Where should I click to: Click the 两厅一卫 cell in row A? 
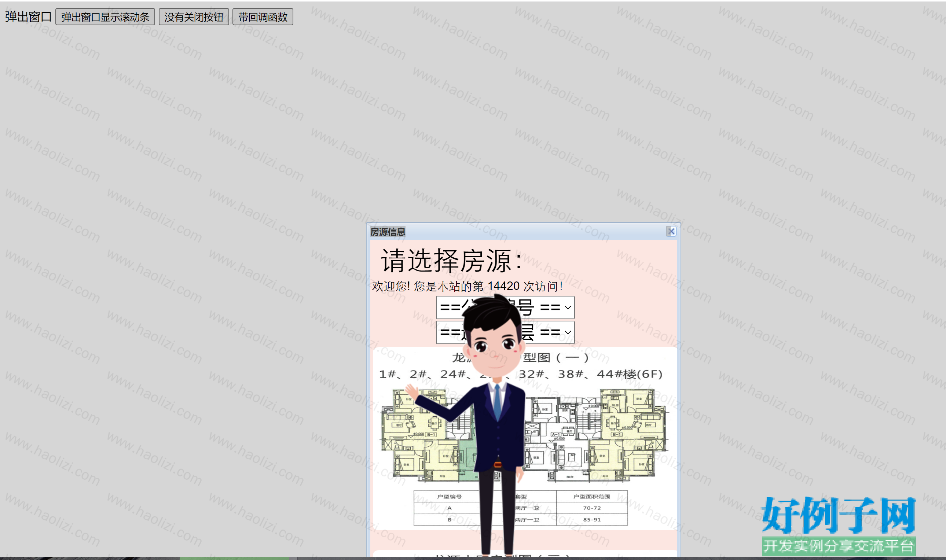pos(527,508)
